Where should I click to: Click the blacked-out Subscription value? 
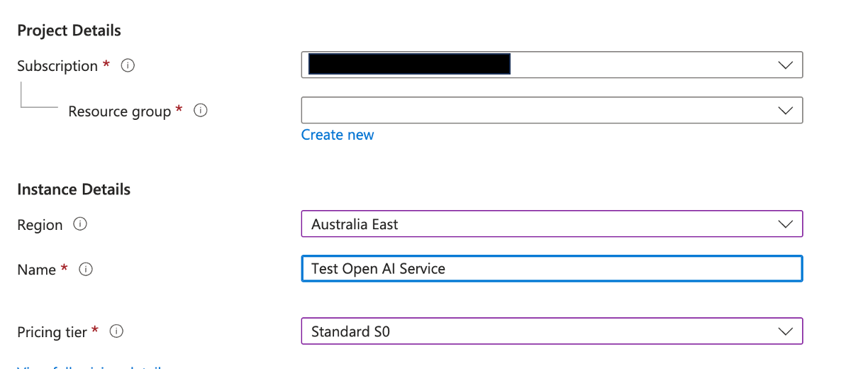410,65
